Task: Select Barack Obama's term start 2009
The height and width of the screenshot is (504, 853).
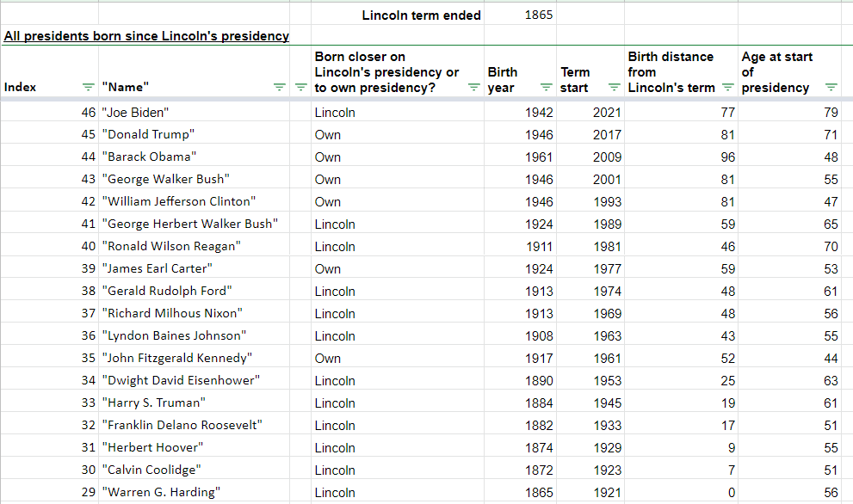Action: (x=590, y=157)
